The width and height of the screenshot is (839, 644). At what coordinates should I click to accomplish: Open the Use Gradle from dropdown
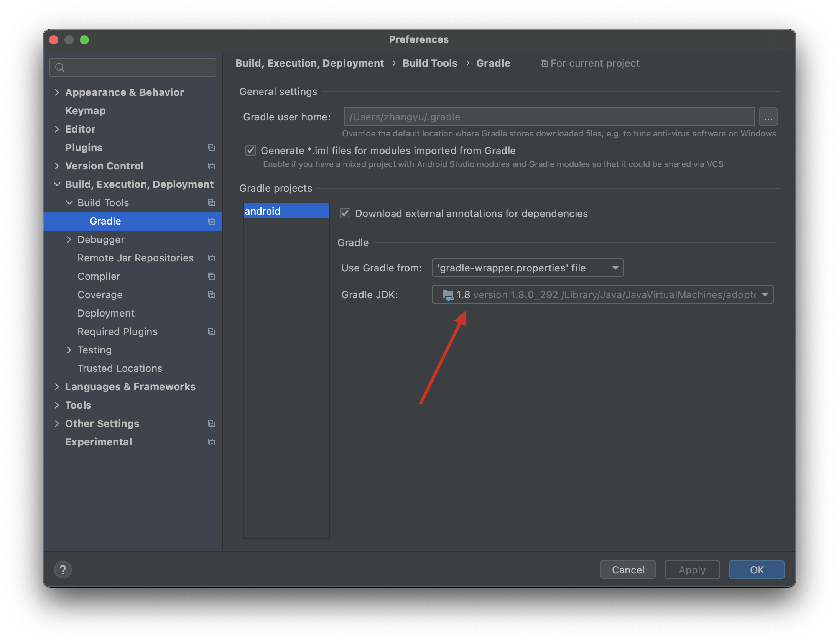[527, 268]
